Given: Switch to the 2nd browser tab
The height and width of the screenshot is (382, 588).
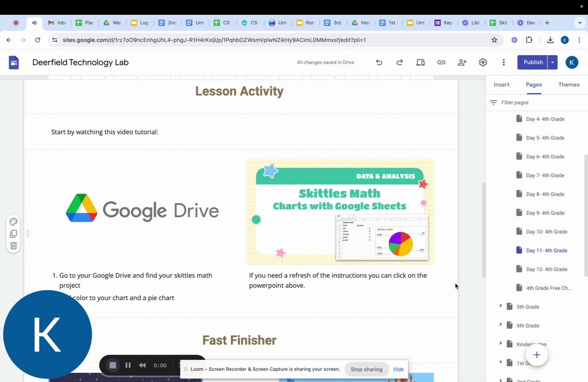Looking at the screenshot, I should click(168, 22).
